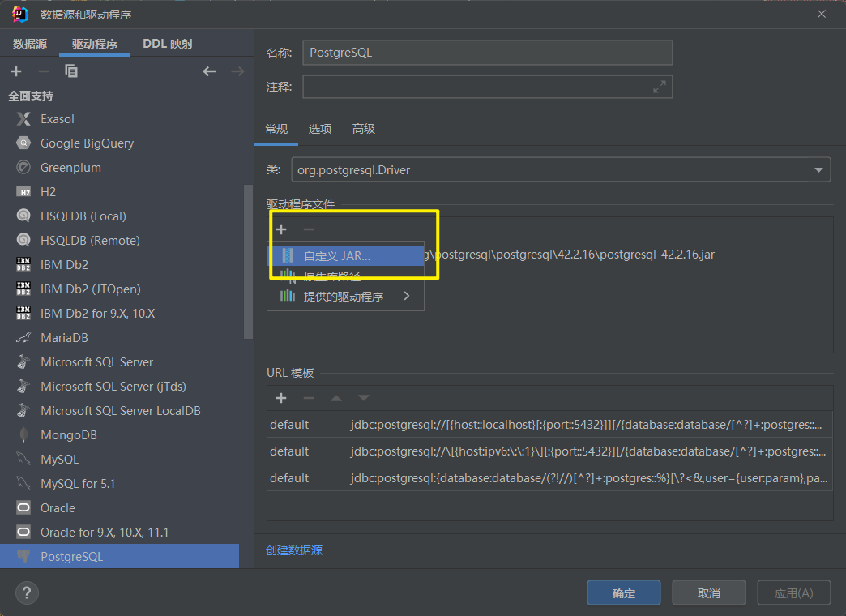
Task: Click the 名称 input field
Action: [487, 53]
